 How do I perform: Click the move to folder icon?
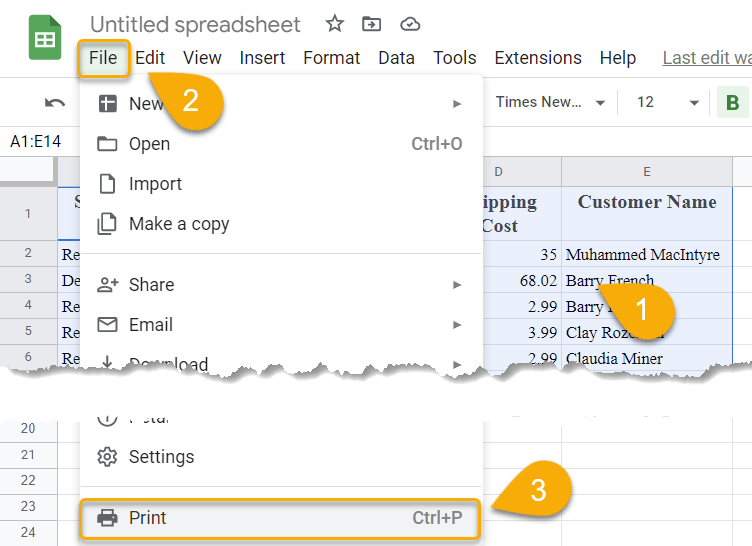(x=372, y=24)
